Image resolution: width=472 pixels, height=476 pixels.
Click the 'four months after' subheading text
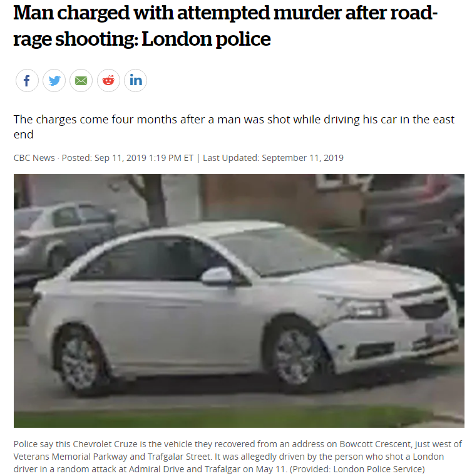[x=234, y=127]
